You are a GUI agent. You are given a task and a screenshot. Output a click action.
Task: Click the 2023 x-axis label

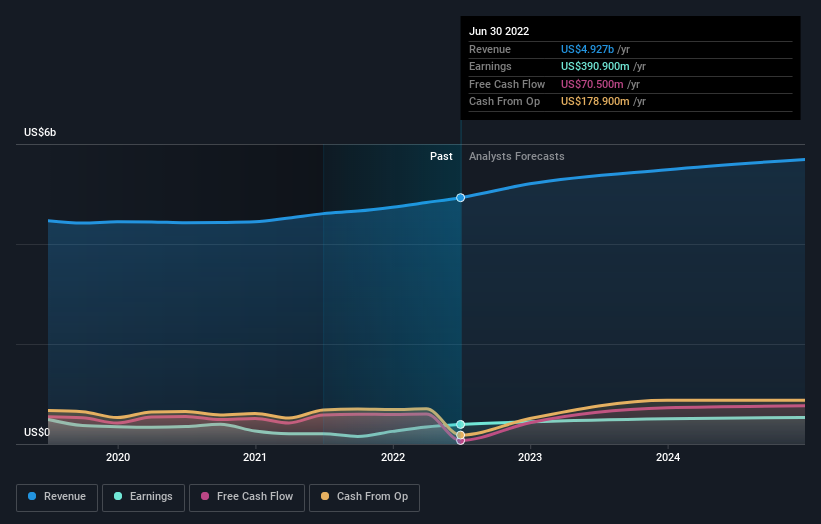tap(530, 457)
